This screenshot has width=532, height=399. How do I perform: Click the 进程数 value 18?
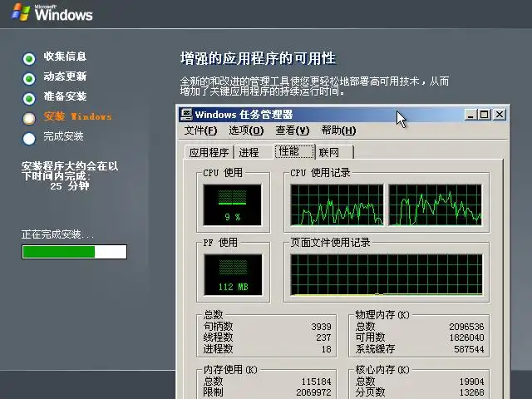pyautogui.click(x=327, y=349)
